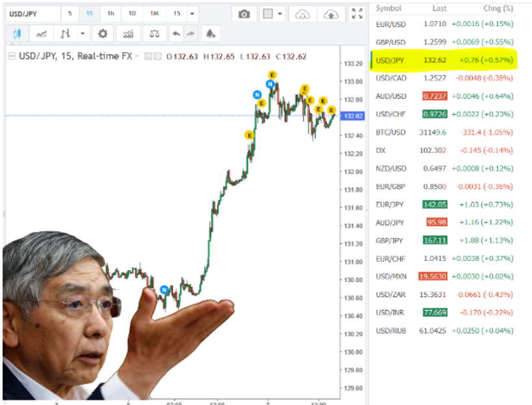Click the 31149.6 BTC/USD last price
This screenshot has width=532, height=405.
click(x=432, y=132)
